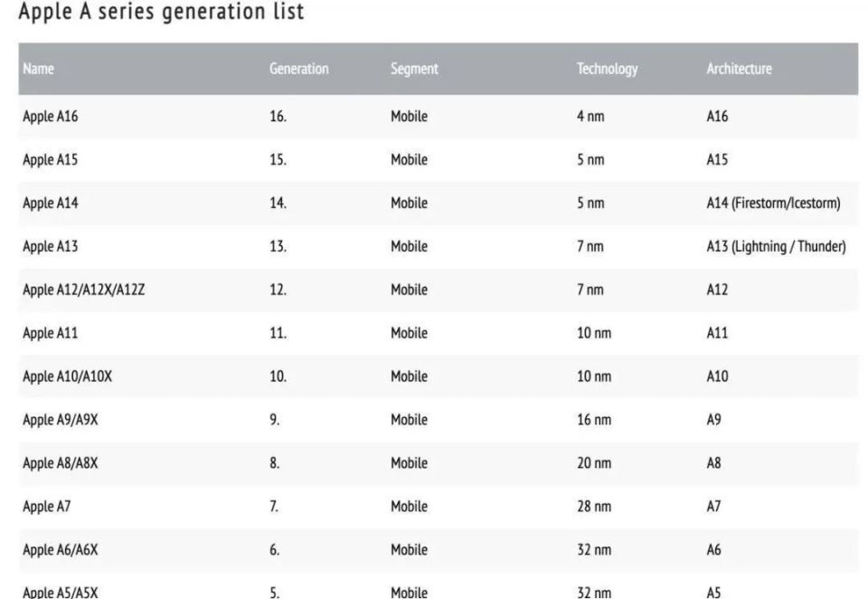Click the Name column header
868x599 pixels.
pyautogui.click(x=38, y=69)
